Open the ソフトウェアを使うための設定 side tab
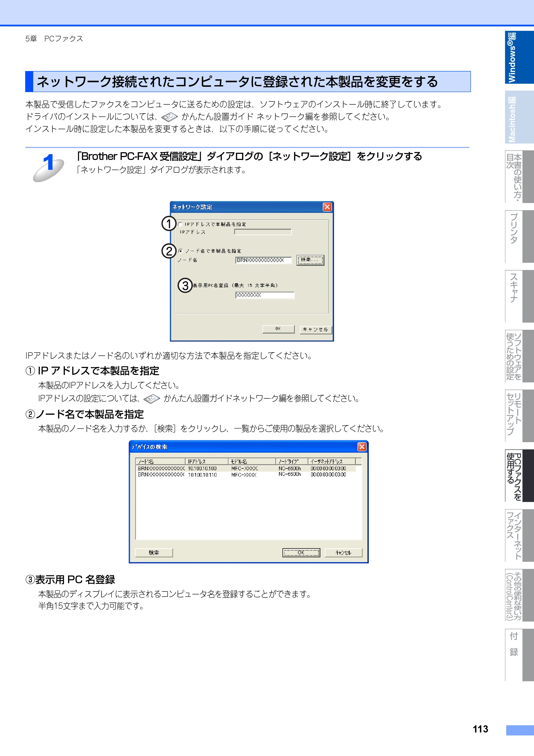This screenshot has width=534, height=756. 519,356
